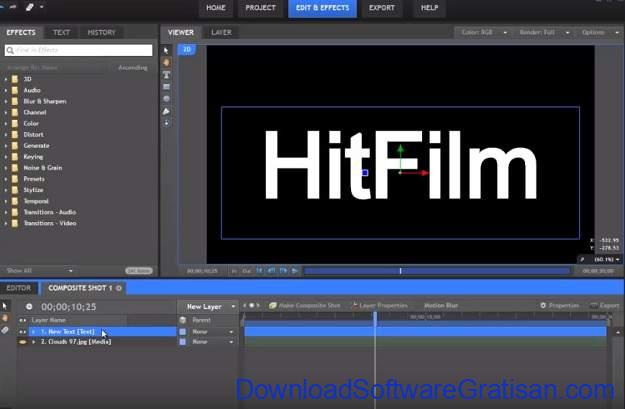
Task: Close the Composite Shot 1 tab icon
Action: point(119,288)
